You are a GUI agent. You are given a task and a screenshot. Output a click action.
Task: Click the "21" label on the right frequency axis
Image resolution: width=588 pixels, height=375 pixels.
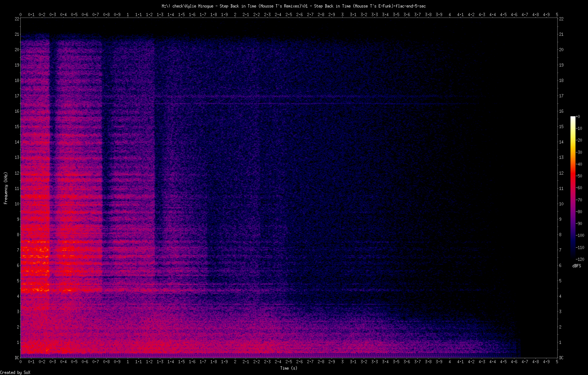click(x=561, y=34)
